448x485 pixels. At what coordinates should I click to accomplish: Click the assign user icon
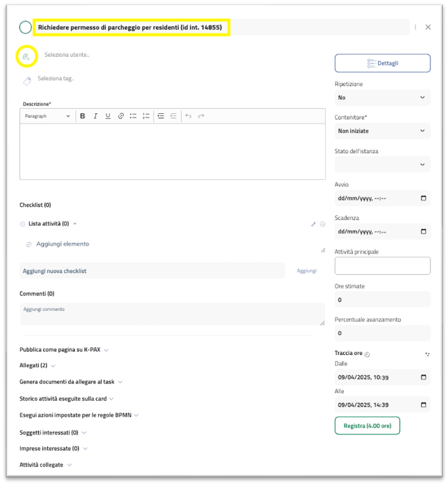26,57
